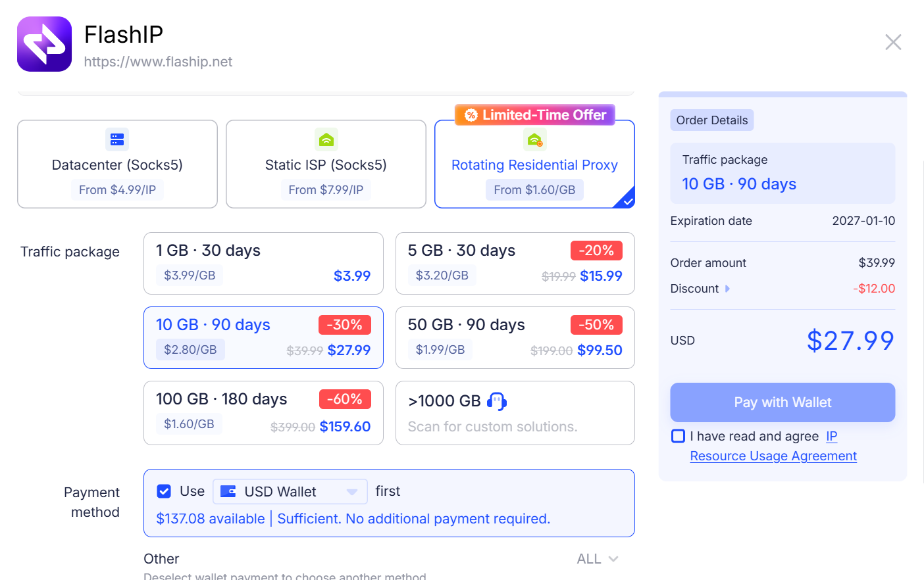Click the -60% discount badge
Screen dimensions: 924x580
[345, 399]
